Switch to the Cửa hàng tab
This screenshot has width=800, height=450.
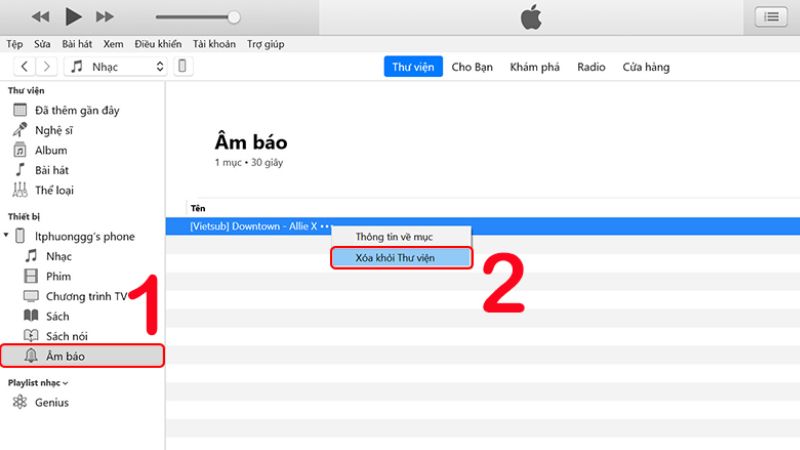point(646,67)
